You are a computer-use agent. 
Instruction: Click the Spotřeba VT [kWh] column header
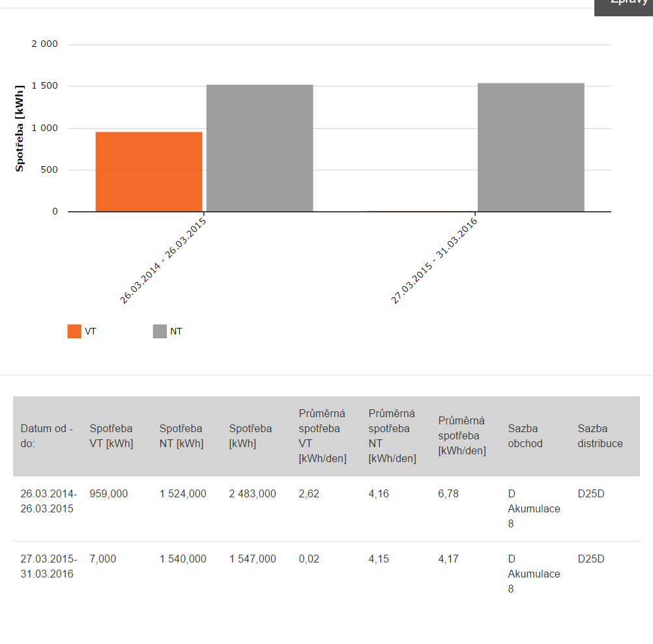pyautogui.click(x=111, y=435)
